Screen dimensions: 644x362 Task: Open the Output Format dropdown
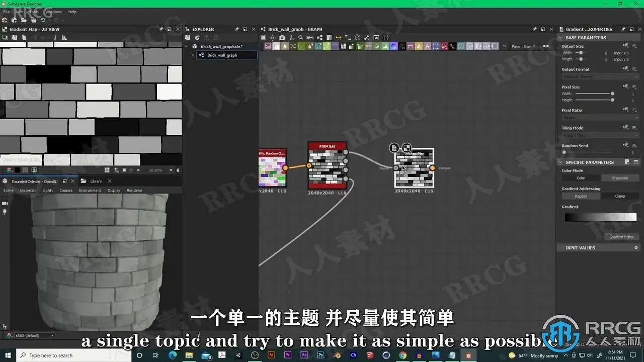click(600, 77)
